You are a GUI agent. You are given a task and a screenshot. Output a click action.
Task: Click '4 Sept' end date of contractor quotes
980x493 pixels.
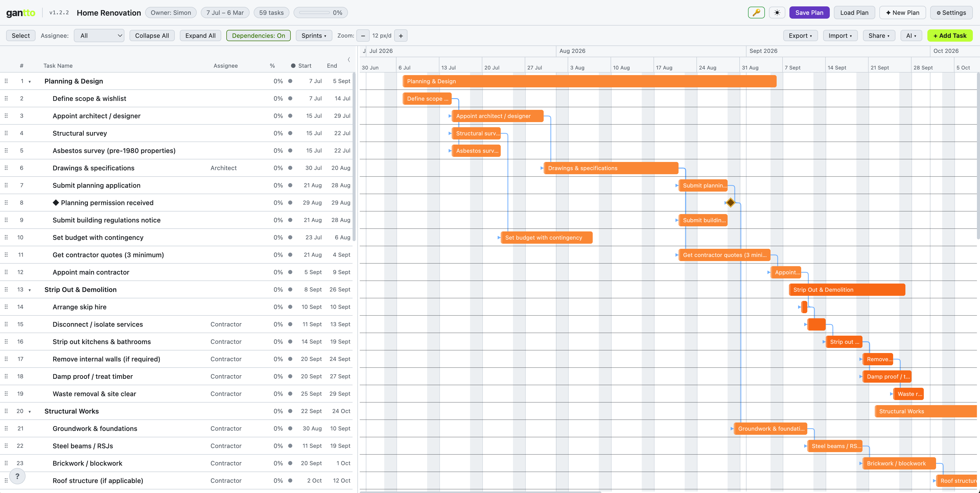(x=341, y=255)
